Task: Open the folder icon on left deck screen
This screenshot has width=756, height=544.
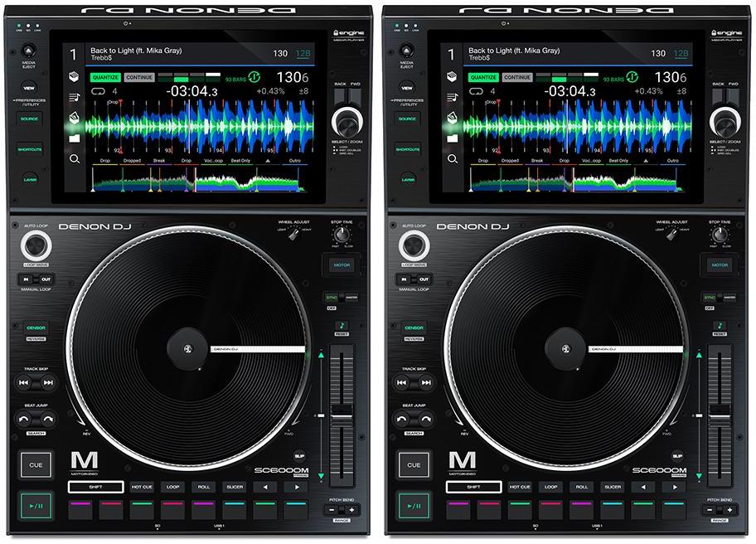Action: (75, 138)
